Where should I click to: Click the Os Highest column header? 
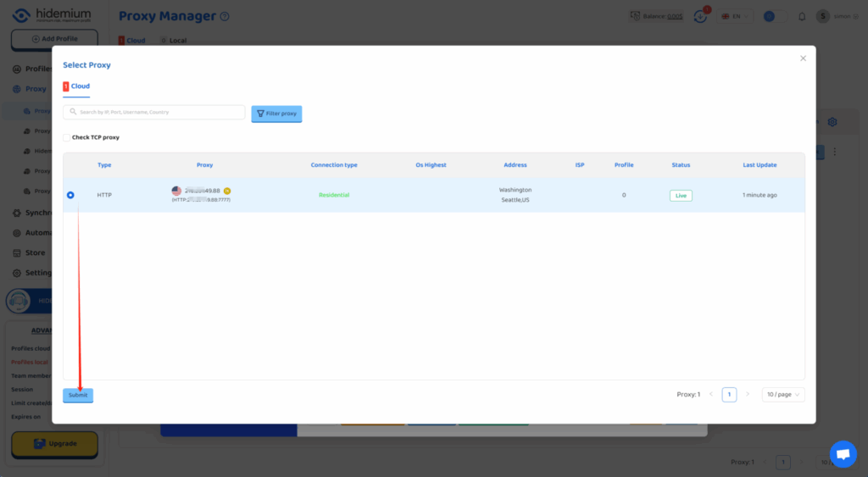pyautogui.click(x=431, y=165)
